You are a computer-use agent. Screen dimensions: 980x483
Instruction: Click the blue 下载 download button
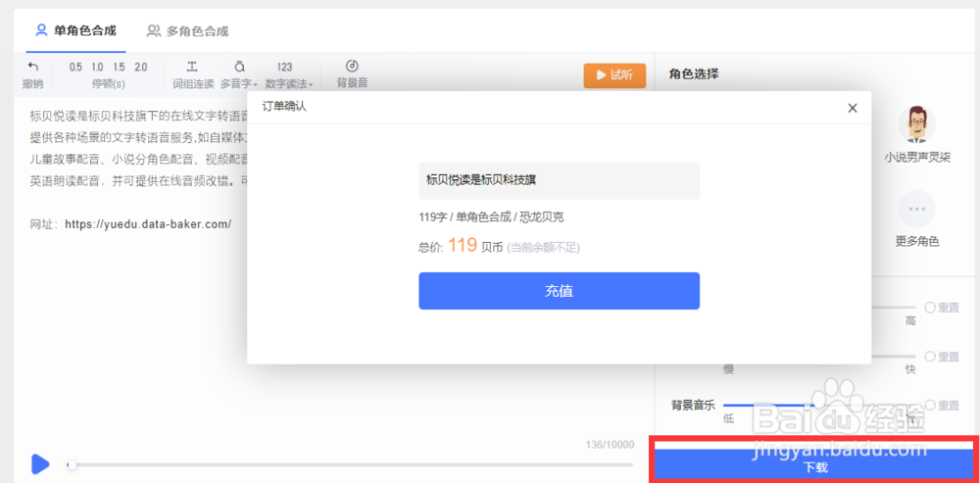pos(815,466)
